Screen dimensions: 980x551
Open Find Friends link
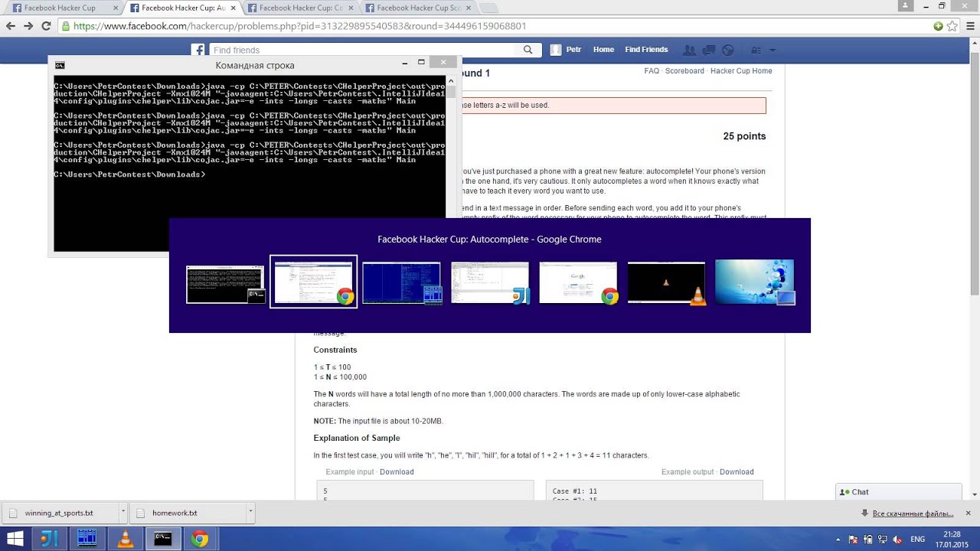coord(646,50)
